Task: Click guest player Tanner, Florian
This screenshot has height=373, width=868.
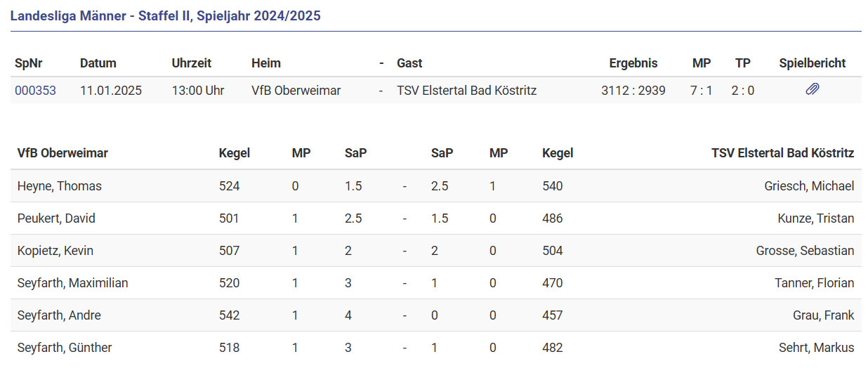Action: pos(815,283)
